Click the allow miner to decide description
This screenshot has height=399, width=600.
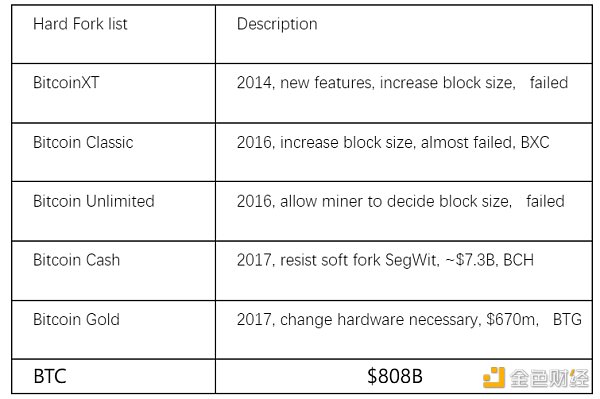click(401, 202)
